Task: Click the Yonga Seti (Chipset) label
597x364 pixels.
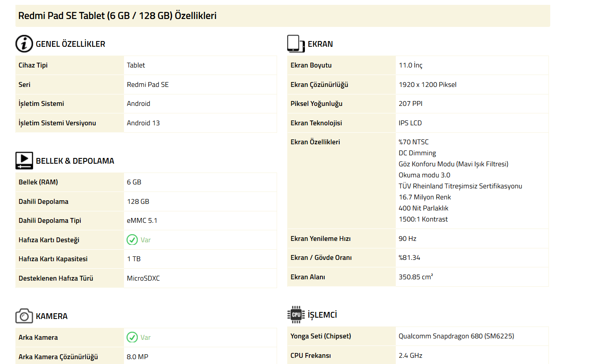Action: tap(321, 336)
